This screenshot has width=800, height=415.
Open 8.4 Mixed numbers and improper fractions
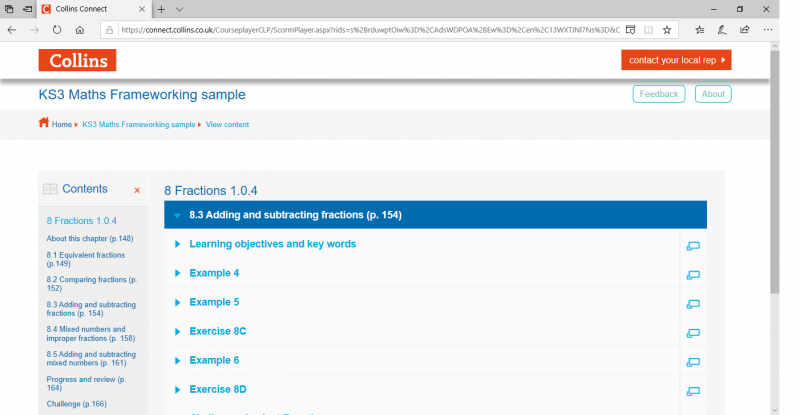click(86, 333)
